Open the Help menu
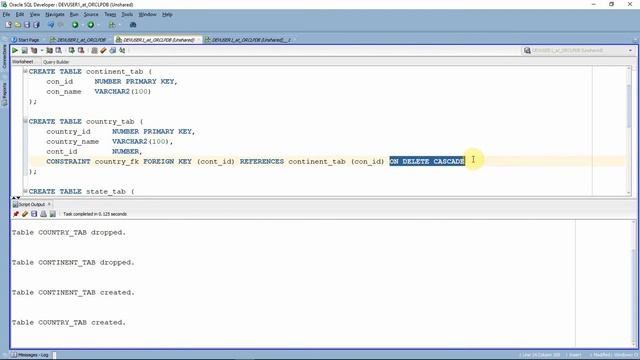 pyautogui.click(x=167, y=14)
